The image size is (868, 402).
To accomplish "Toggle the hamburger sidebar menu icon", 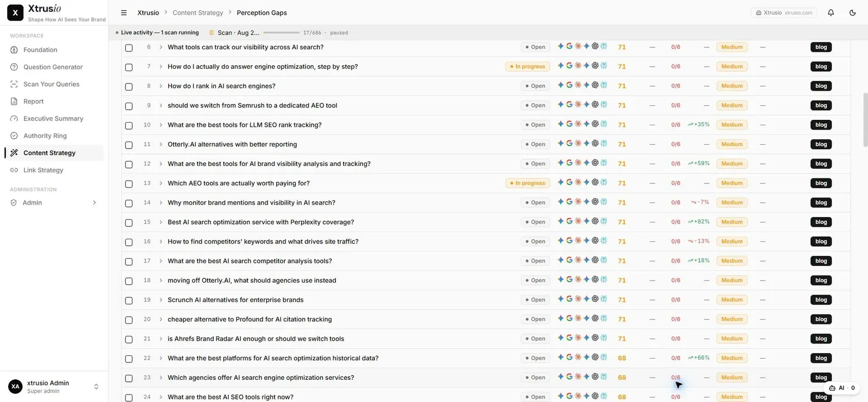I will (124, 12).
